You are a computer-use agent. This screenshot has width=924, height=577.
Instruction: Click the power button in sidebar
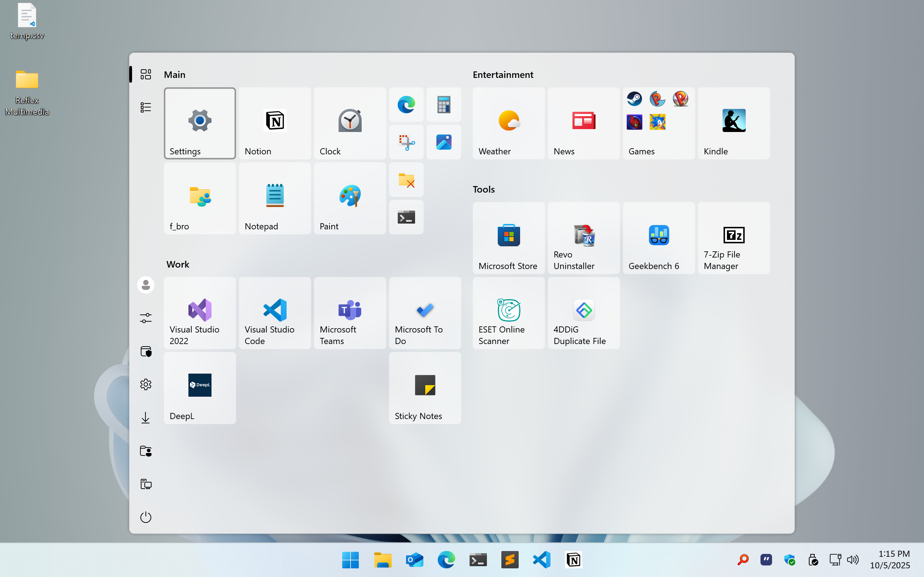(x=145, y=517)
